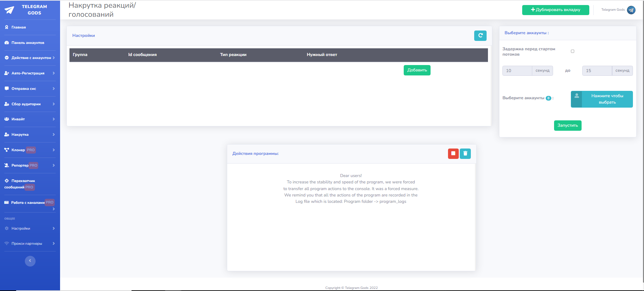
Task: Click the Работа с каналами card icon
Action: click(6, 202)
